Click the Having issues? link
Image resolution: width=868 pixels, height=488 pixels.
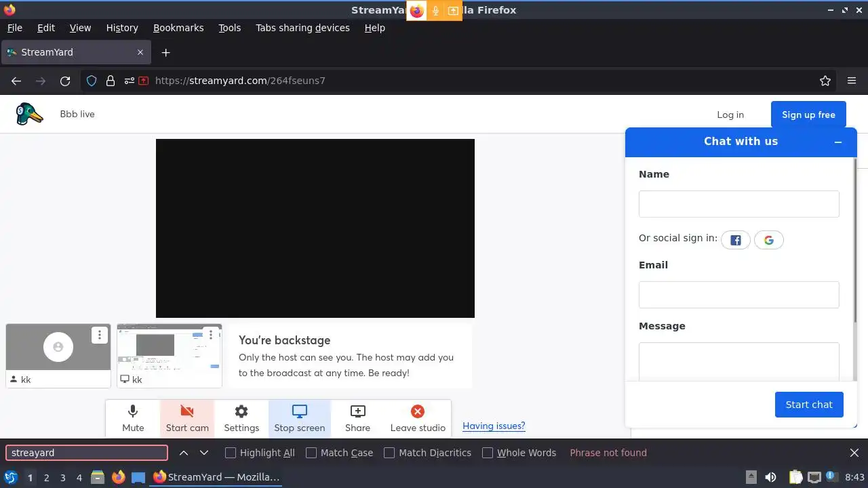tap(494, 426)
